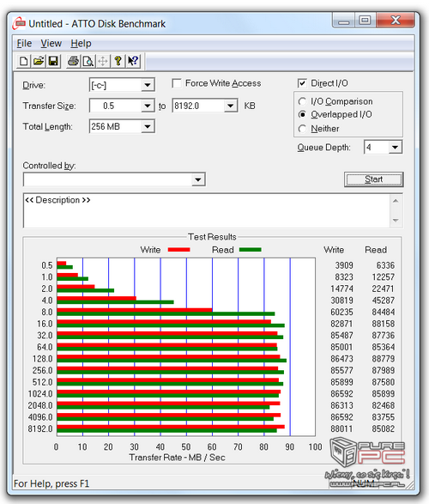Viewport: 429px width, 504px height.
Task: Enable Force Write Access checkbox
Action: pyautogui.click(x=177, y=83)
